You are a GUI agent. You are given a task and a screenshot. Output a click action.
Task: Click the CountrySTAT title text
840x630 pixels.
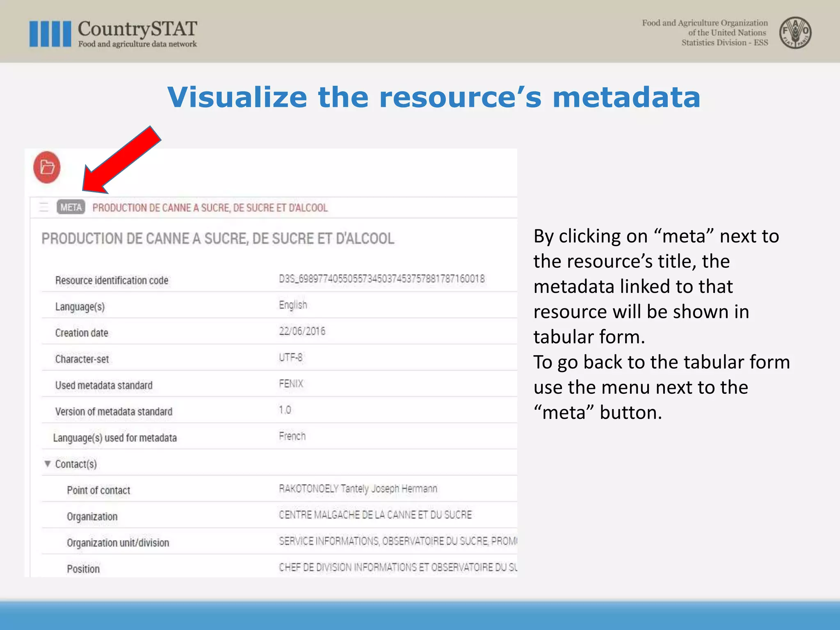tap(138, 29)
